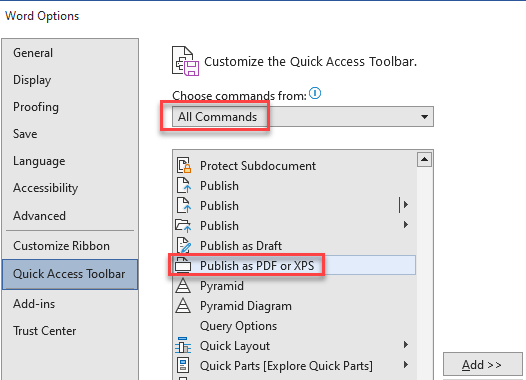
Task: Click the Quick Parts icon
Action: (x=183, y=365)
